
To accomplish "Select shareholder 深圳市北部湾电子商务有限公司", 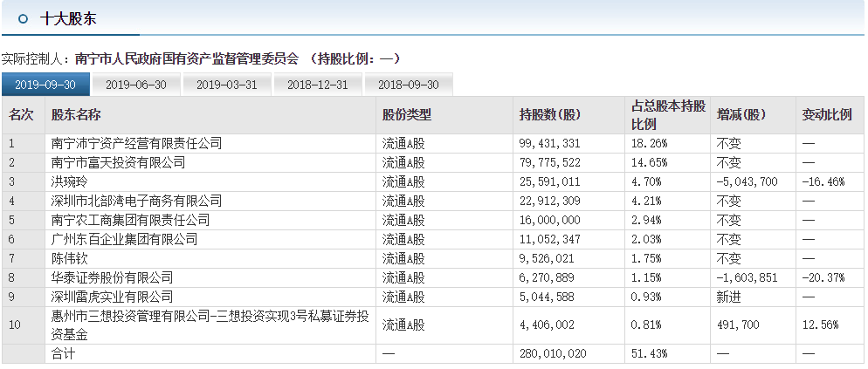I will click(136, 201).
